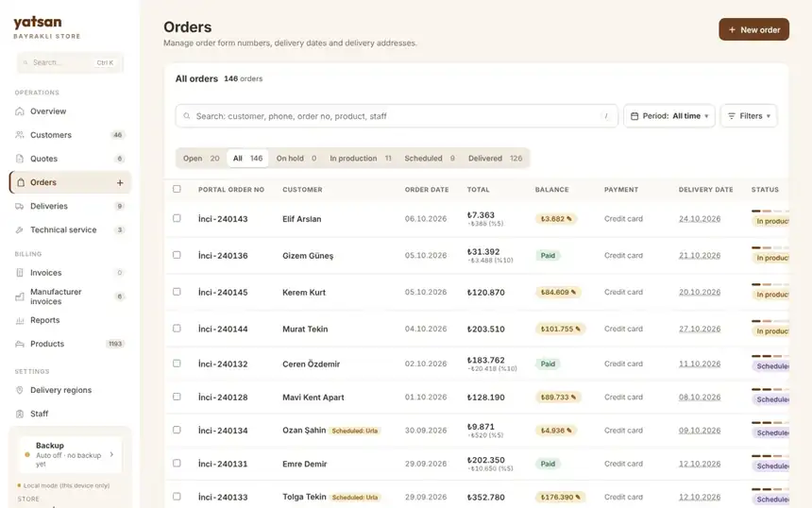This screenshot has height=508, width=812.
Task: Click the Deliveries truck icon
Action: [20, 206]
